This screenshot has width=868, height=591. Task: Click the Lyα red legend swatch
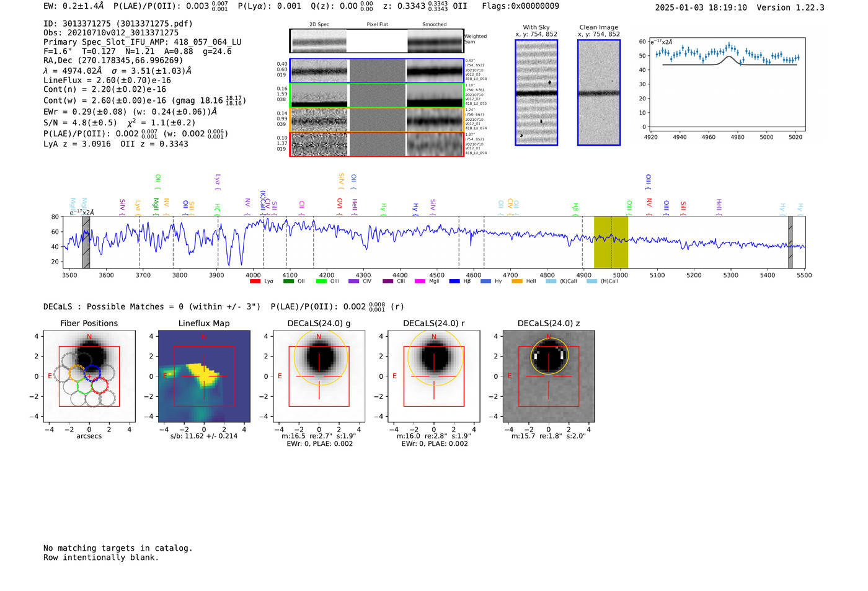click(x=255, y=282)
